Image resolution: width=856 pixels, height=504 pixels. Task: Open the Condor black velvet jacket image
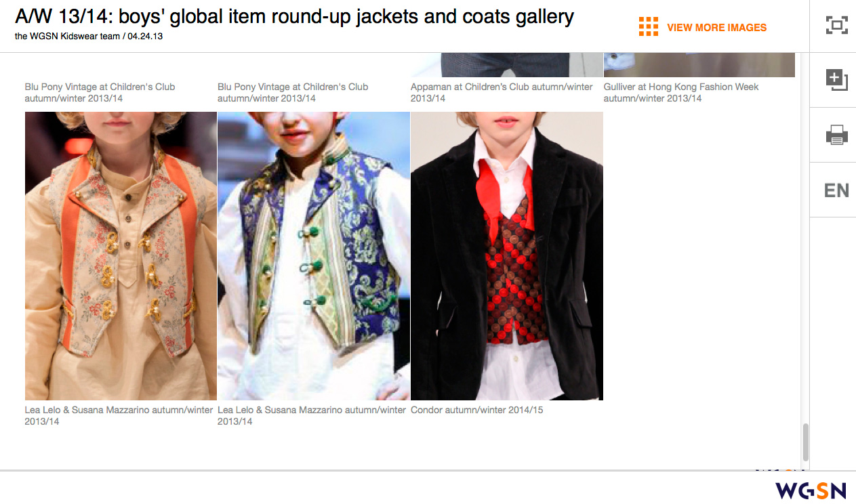(x=507, y=256)
